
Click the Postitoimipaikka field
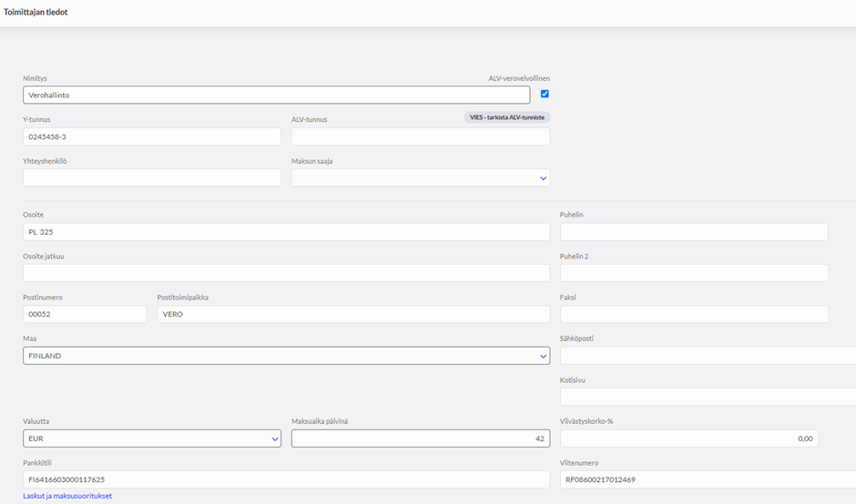tap(353, 314)
